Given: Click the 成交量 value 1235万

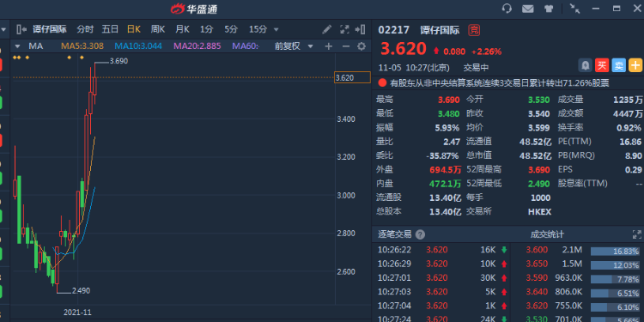Looking at the screenshot, I should tap(628, 100).
